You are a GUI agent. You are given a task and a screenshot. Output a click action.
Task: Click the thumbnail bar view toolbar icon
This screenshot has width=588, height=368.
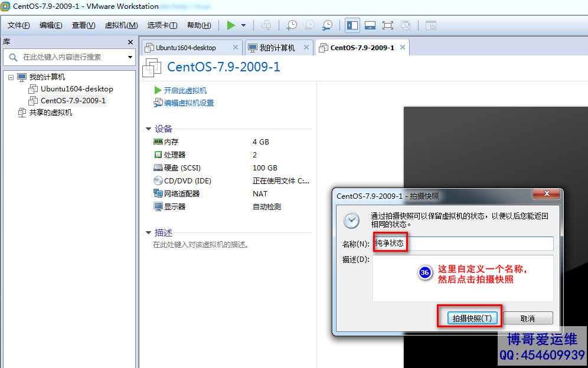[370, 25]
